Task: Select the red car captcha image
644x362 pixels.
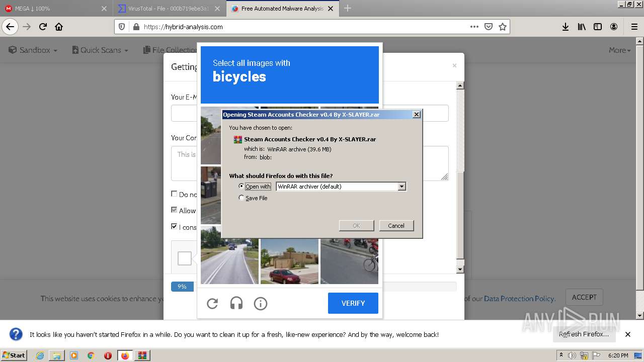Action: pos(289,261)
